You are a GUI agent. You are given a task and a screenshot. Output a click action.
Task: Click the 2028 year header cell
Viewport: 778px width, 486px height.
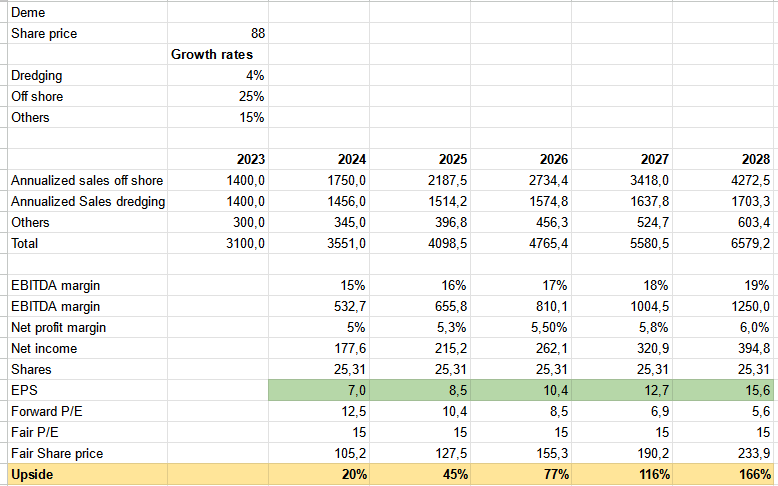click(724, 159)
